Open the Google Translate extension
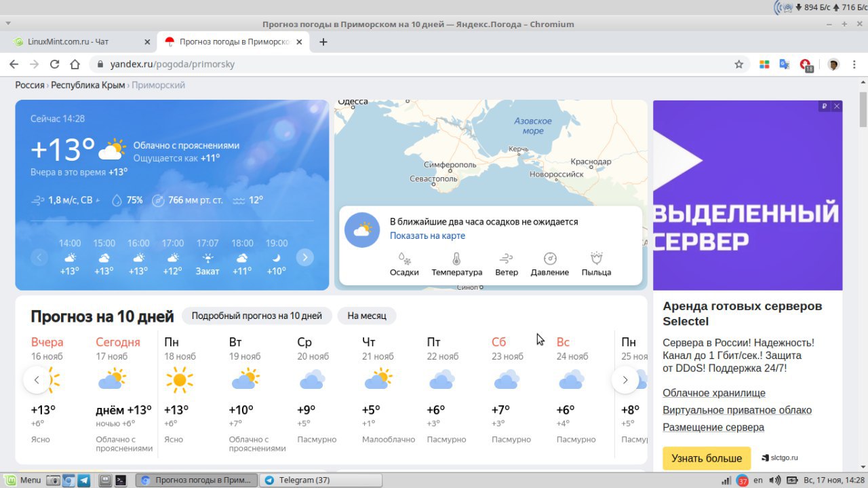The width and height of the screenshot is (868, 488). (x=785, y=64)
